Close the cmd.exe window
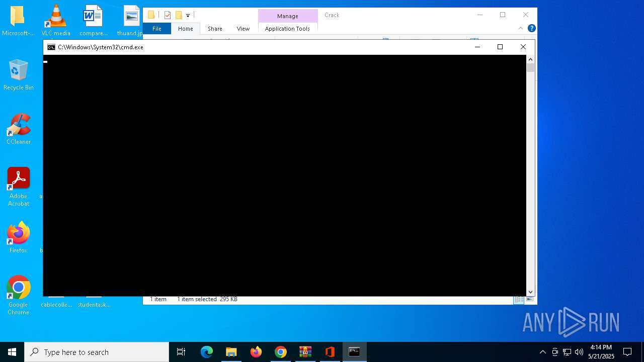Viewport: 644px width, 362px height. click(523, 47)
